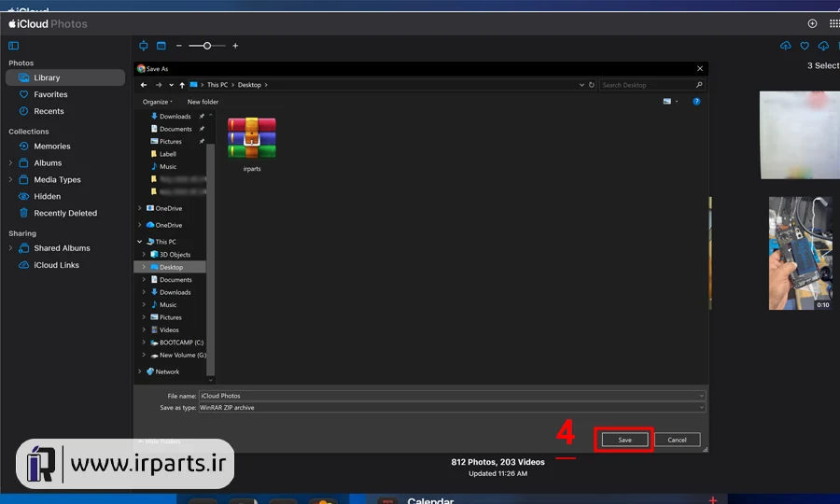Mark selection as favorite with heart icon
840x504 pixels.
pyautogui.click(x=805, y=46)
